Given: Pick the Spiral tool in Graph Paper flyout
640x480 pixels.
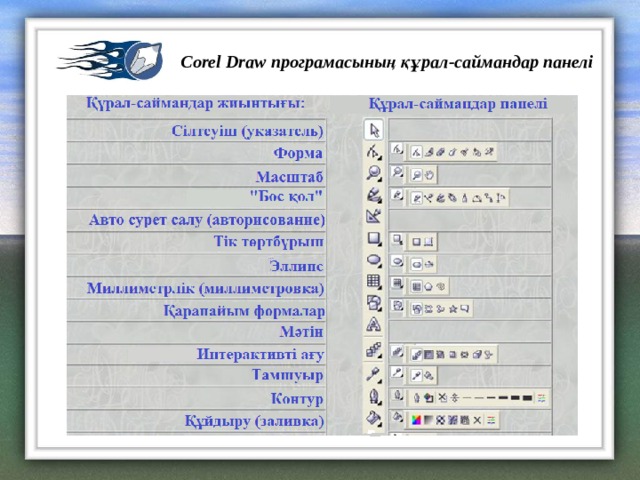Looking at the screenshot, I should pyautogui.click(x=441, y=287).
